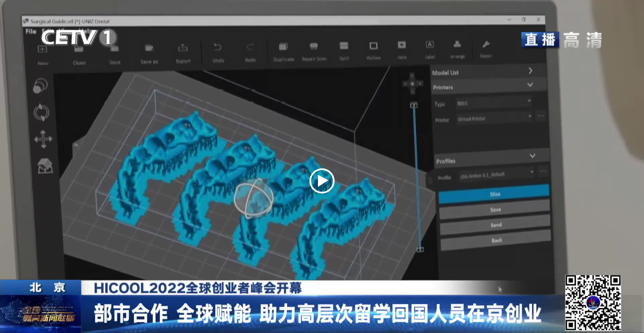
Task: Play the video with center play button
Action: pyautogui.click(x=322, y=181)
